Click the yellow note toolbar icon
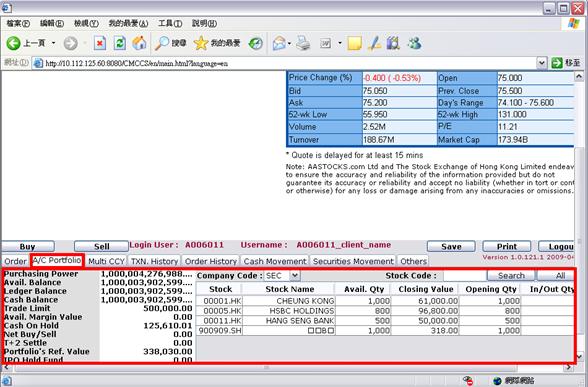588x387 pixels. click(x=354, y=44)
